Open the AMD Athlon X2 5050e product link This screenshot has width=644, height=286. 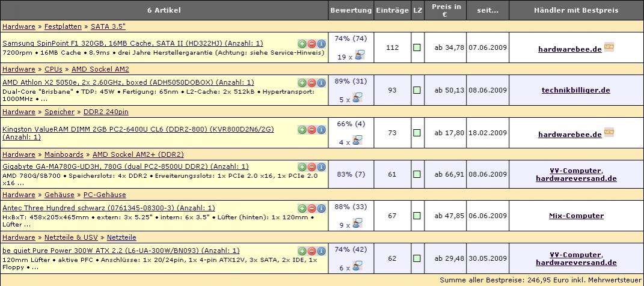[x=128, y=82]
